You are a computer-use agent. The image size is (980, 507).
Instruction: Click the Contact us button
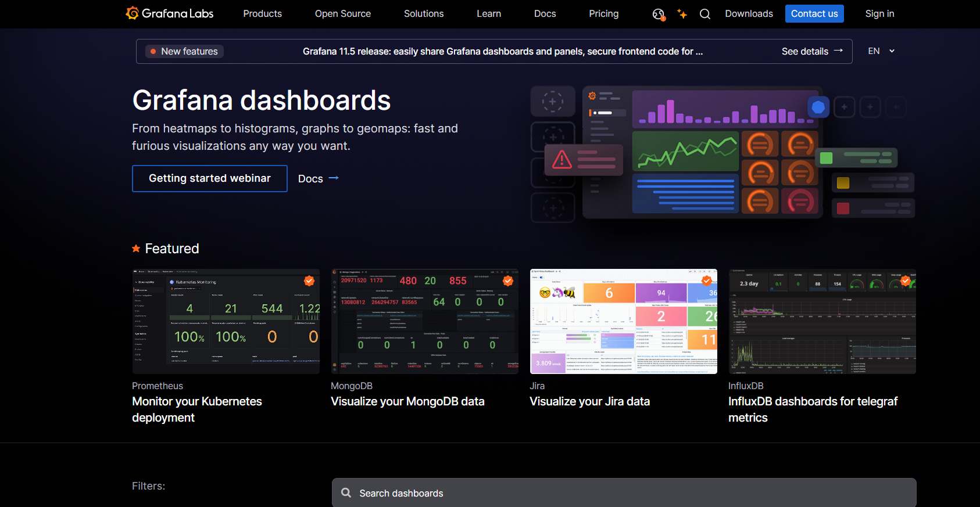pos(814,14)
